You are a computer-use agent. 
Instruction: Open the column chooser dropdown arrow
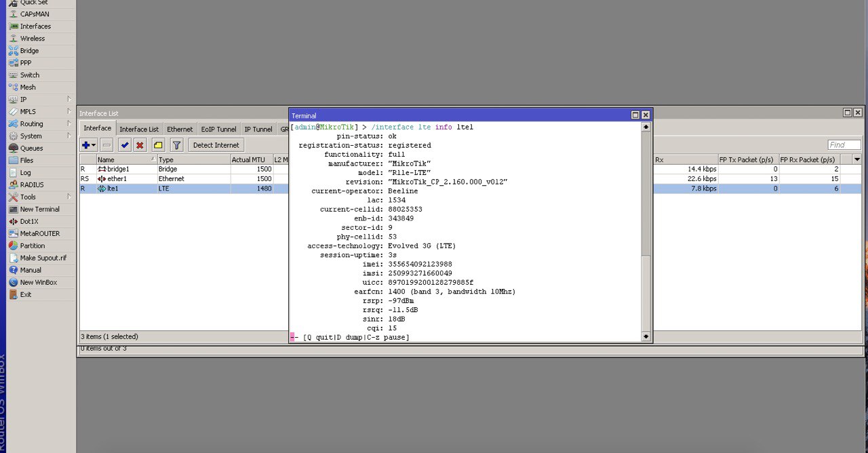click(x=857, y=159)
